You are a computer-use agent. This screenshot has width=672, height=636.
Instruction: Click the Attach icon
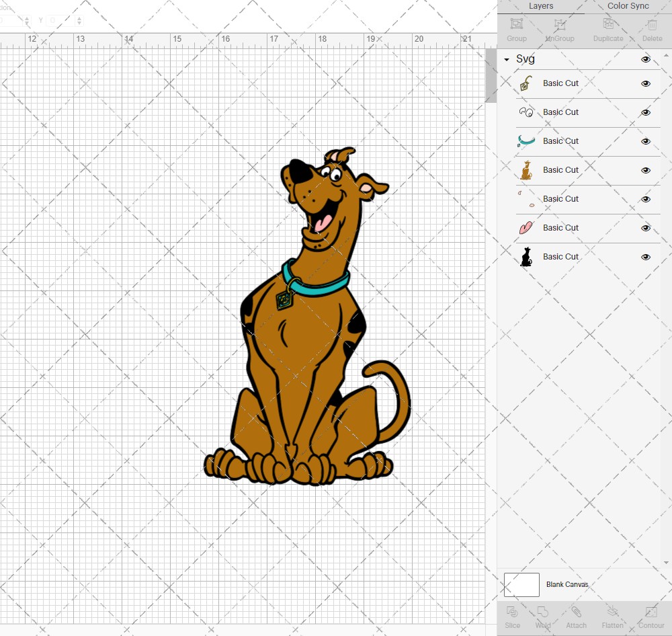click(576, 617)
